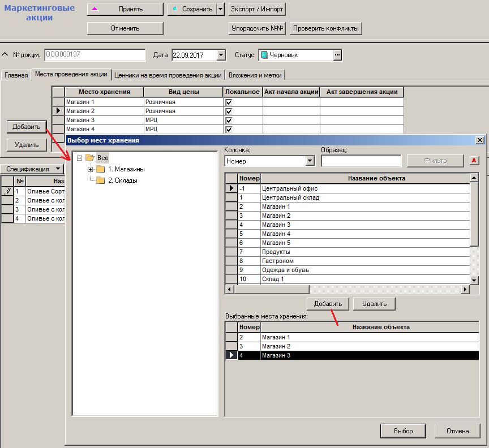Toggle Локальное checkbox for Магазин 1

229,102
